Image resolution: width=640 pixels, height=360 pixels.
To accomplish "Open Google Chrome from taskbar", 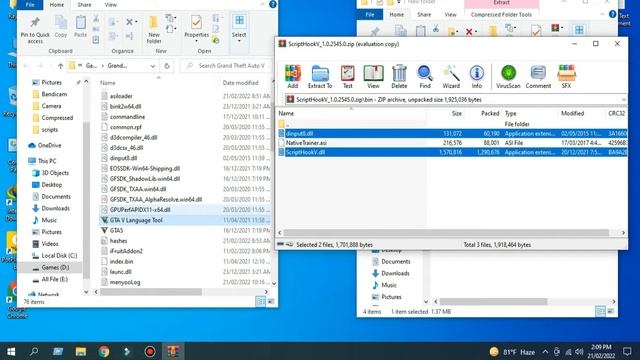I will [x=104, y=351].
